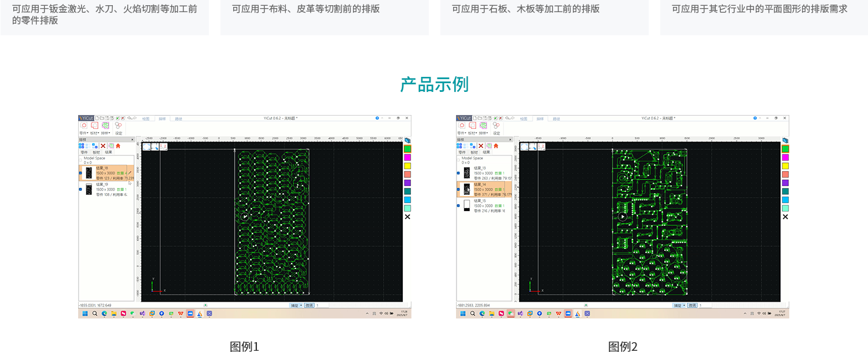Toggle the checkbox for 结果_18 in 图例1
868x352 pixels.
point(80,172)
